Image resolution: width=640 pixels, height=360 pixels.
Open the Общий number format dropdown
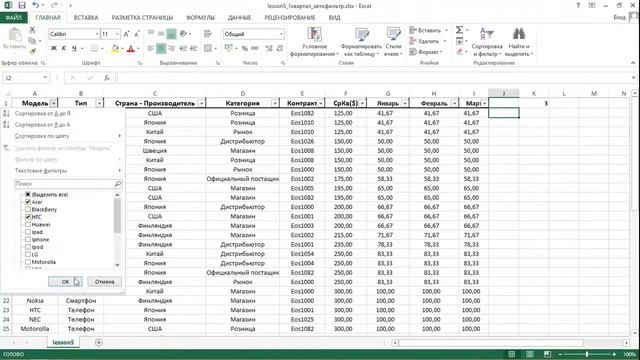281,34
